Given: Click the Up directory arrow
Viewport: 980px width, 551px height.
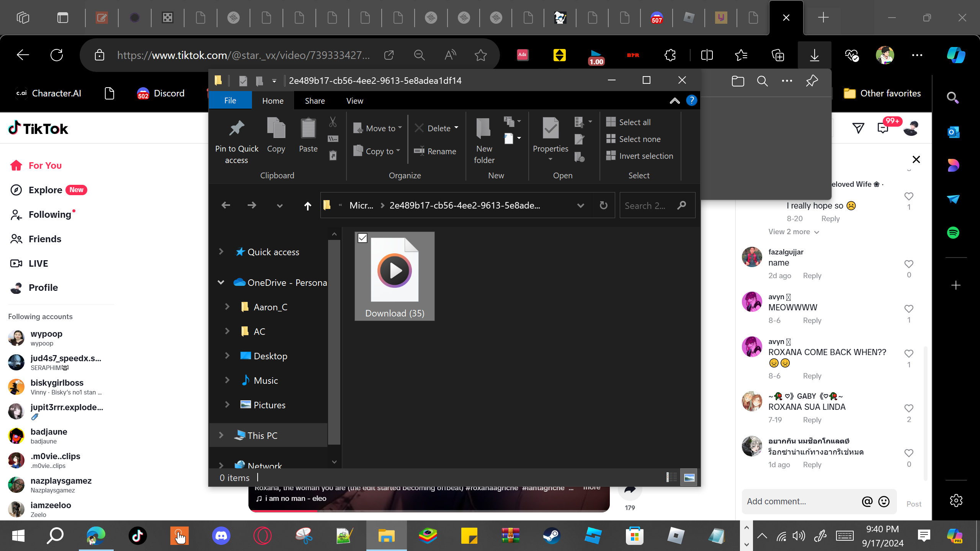Looking at the screenshot, I should pyautogui.click(x=307, y=206).
